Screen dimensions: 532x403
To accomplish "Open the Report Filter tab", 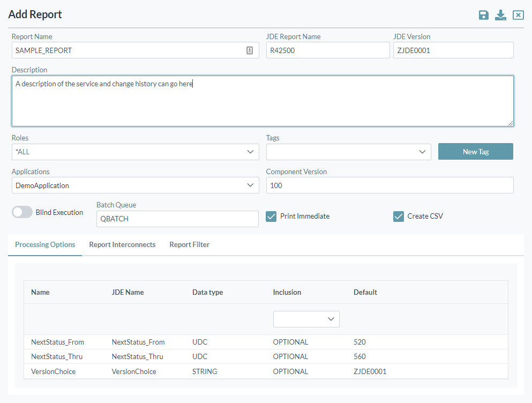I will pyautogui.click(x=189, y=245).
